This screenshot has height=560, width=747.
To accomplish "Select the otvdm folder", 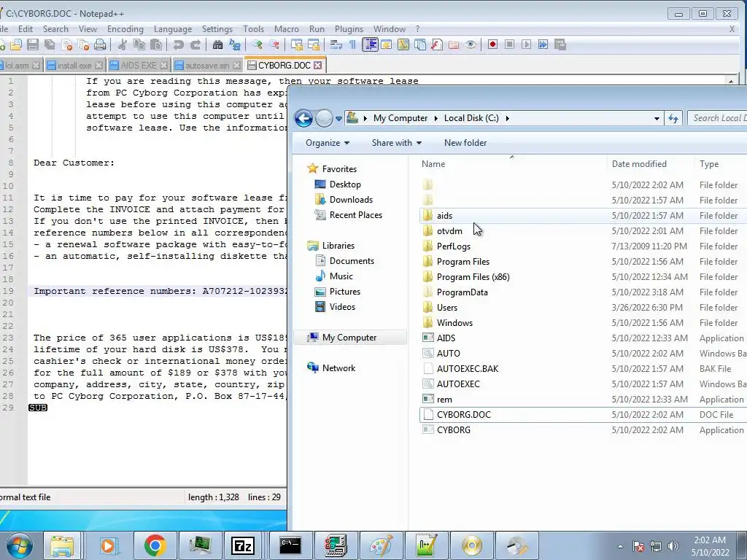I will pos(449,231).
